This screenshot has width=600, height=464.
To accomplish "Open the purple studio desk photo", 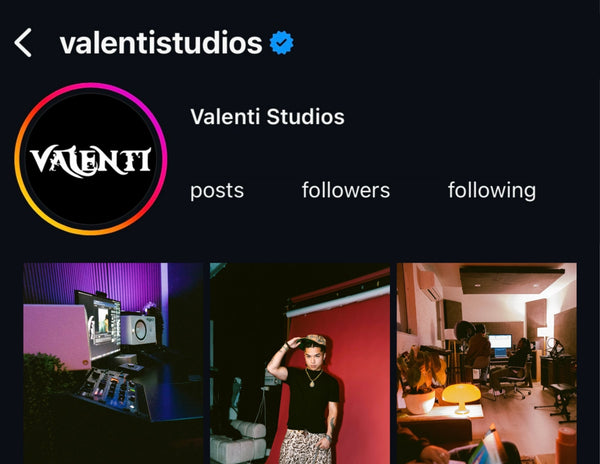I will coord(113,363).
